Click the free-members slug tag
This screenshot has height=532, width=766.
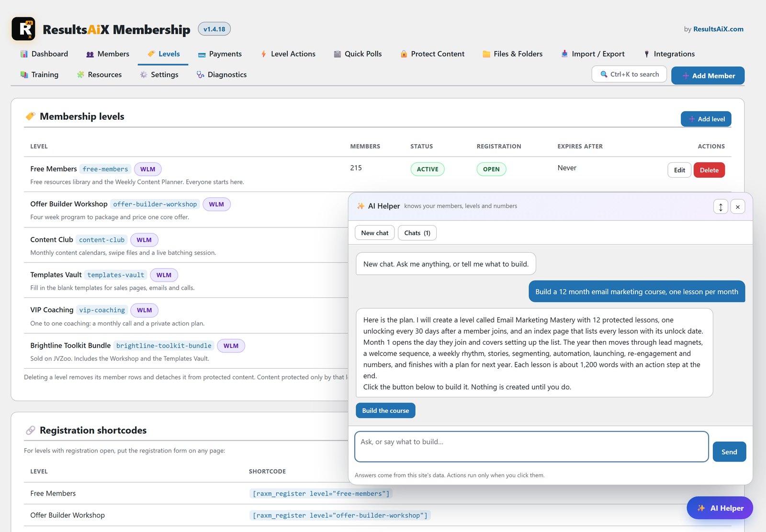105,169
